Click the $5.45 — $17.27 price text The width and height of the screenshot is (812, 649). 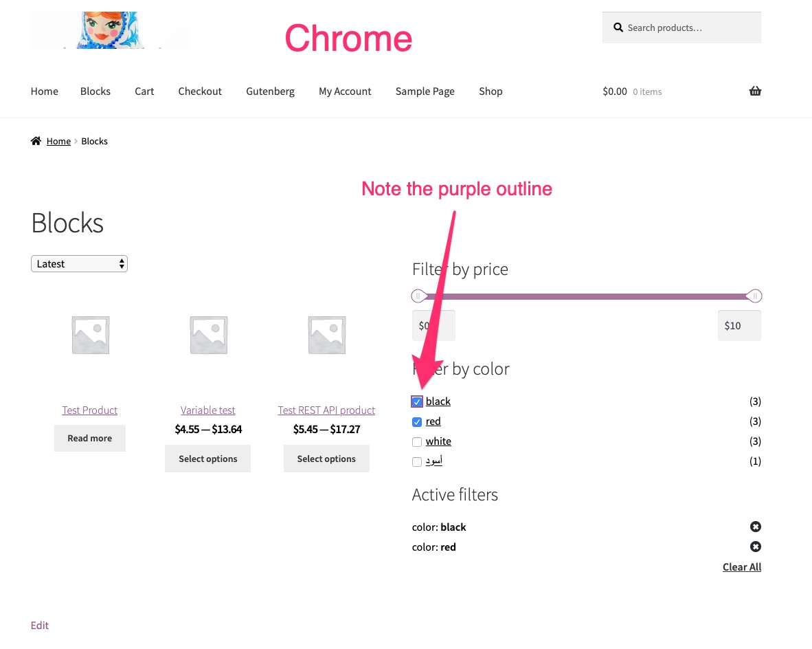[x=326, y=429]
